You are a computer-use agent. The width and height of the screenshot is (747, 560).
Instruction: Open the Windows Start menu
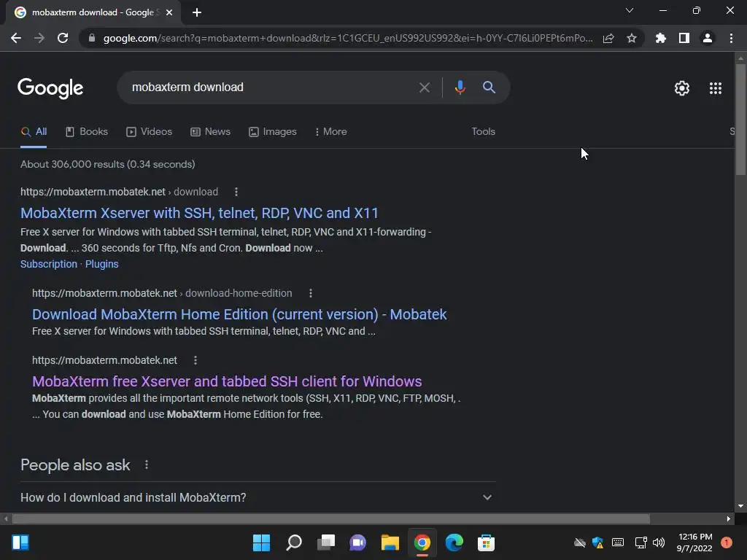tap(261, 542)
